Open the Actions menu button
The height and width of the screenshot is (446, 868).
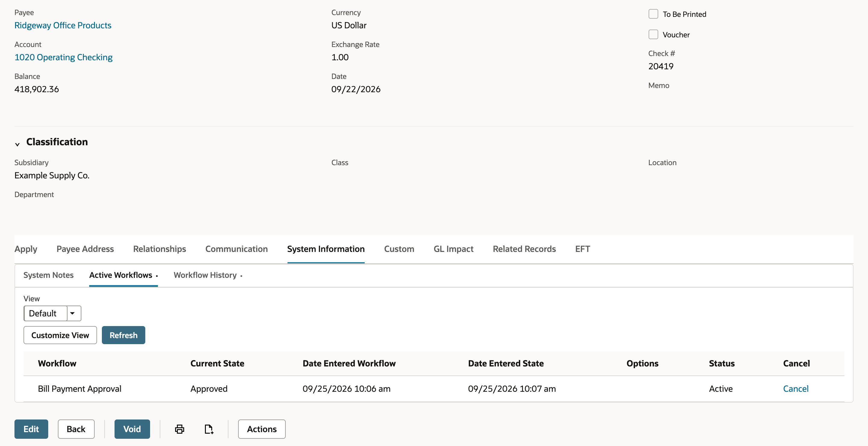pyautogui.click(x=262, y=429)
